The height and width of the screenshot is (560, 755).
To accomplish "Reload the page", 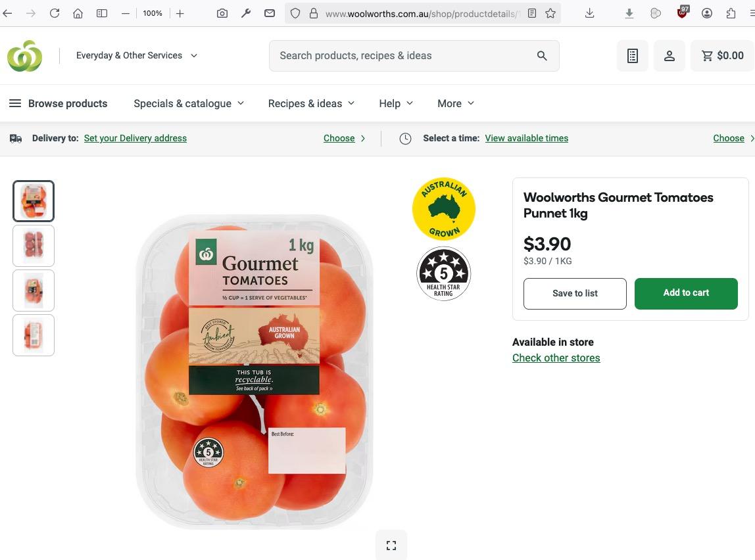I will point(55,13).
